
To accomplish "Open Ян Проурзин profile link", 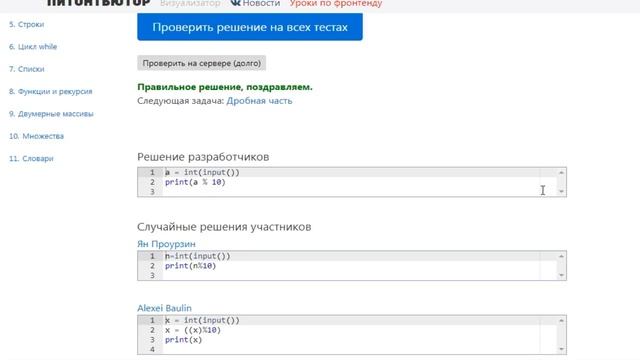I will 166,244.
